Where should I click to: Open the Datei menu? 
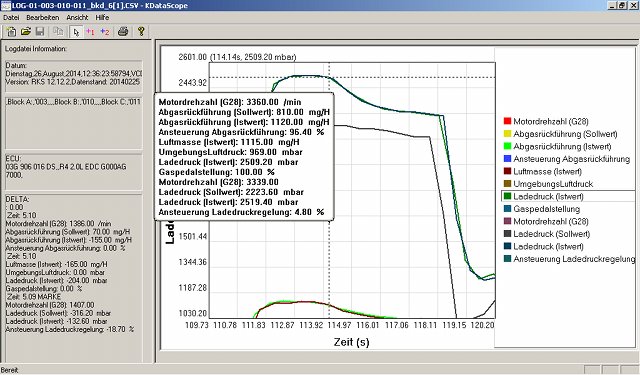coord(11,18)
